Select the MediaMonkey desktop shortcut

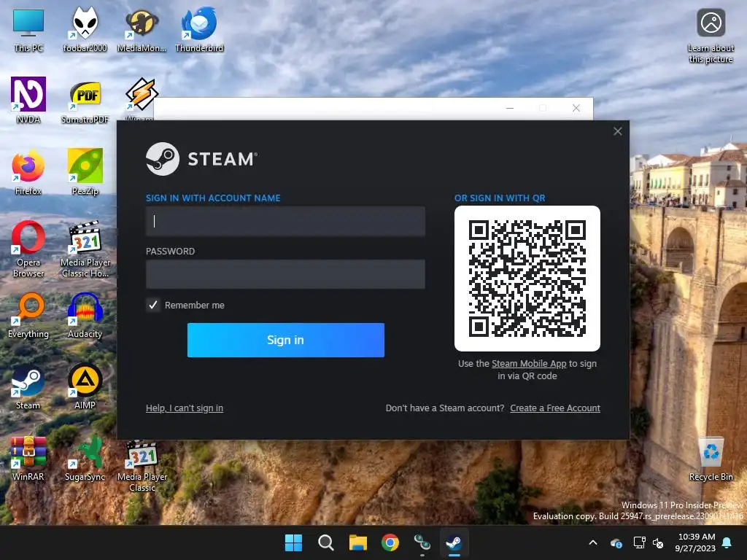pos(142,30)
